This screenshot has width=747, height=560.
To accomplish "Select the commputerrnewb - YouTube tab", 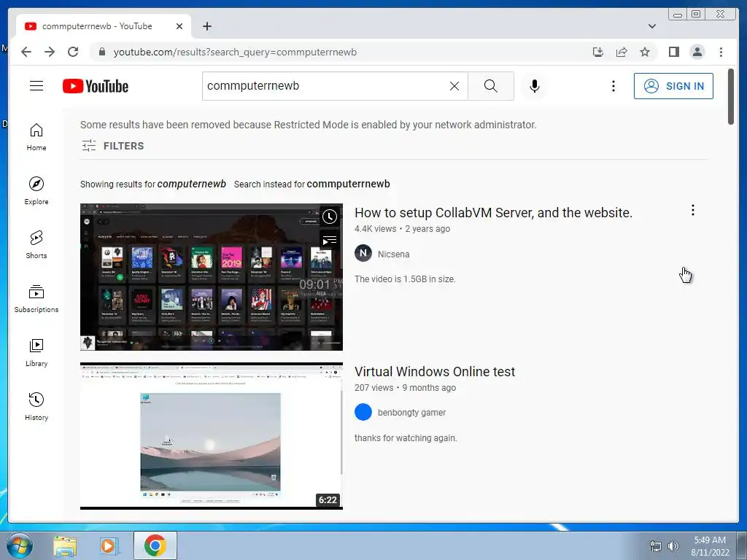I will pyautogui.click(x=104, y=26).
